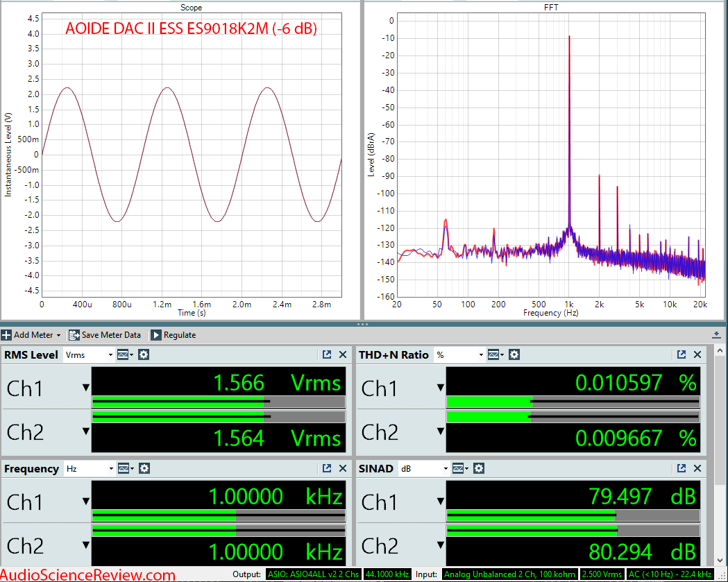Click the Regulate play button
Image resolution: width=728 pixels, height=582 pixels.
pyautogui.click(x=156, y=334)
